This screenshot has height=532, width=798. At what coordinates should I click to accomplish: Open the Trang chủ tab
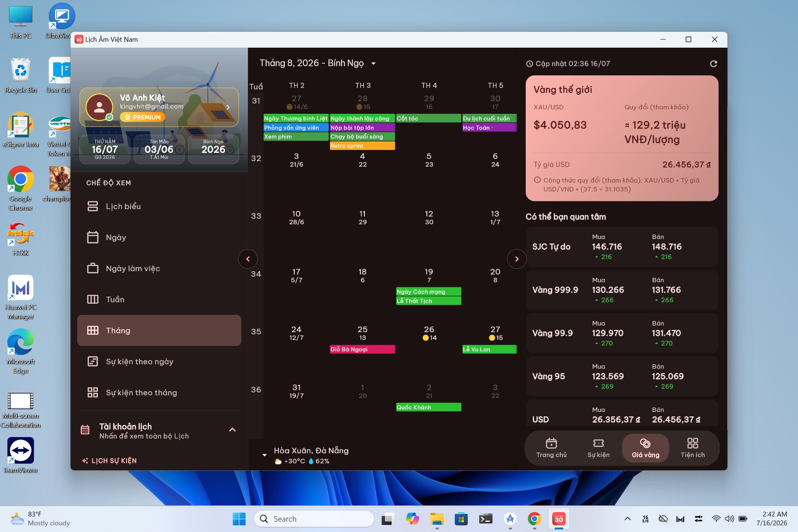click(551, 448)
